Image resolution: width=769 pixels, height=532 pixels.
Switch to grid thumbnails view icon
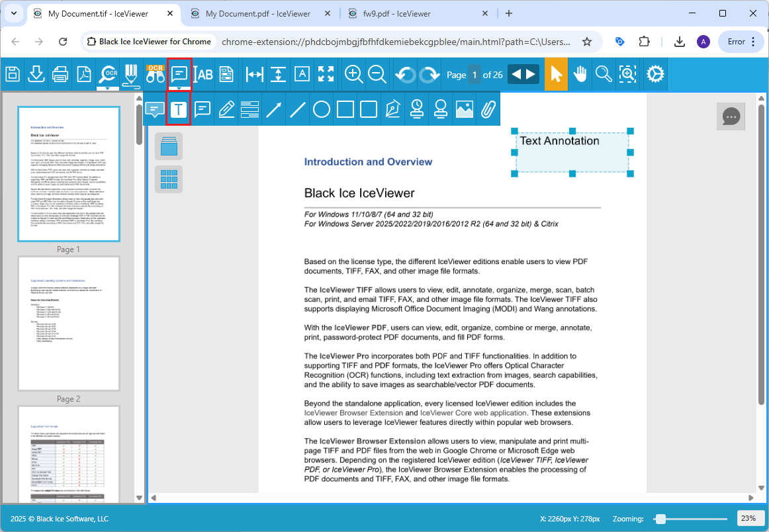(169, 179)
